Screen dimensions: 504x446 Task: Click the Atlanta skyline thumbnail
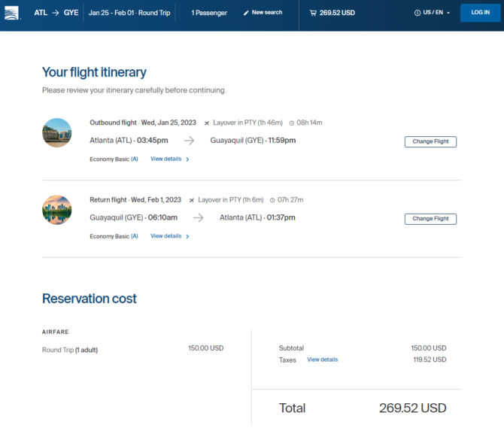click(x=57, y=210)
